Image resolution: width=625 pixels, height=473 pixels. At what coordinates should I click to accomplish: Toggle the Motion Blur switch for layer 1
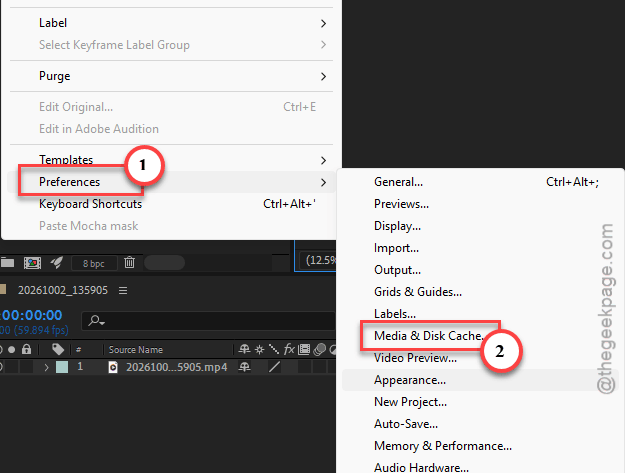pyautogui.click(x=319, y=367)
